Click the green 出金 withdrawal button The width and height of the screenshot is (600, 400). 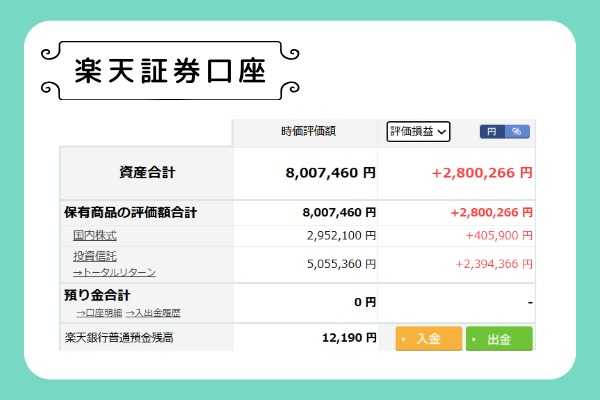coord(499,339)
